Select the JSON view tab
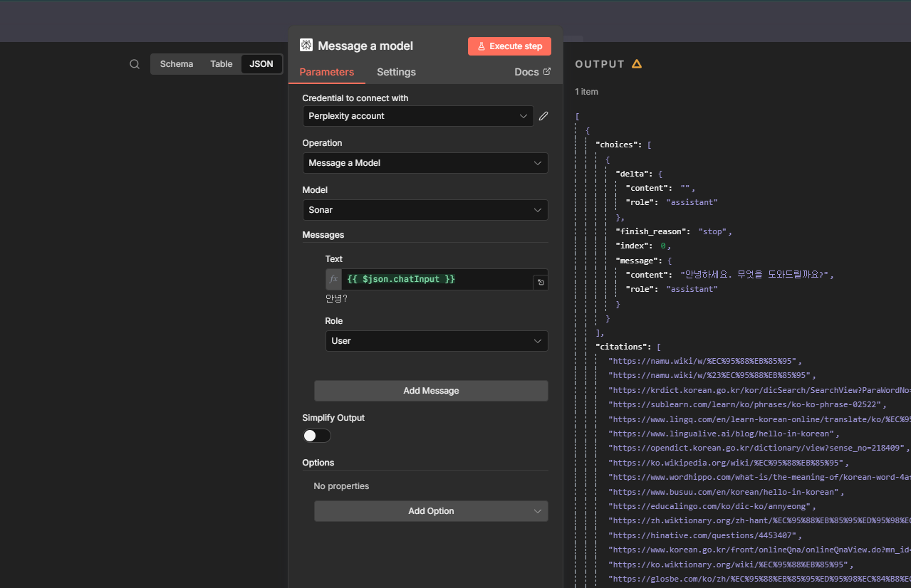Screen dimensions: 911x588 [261, 64]
